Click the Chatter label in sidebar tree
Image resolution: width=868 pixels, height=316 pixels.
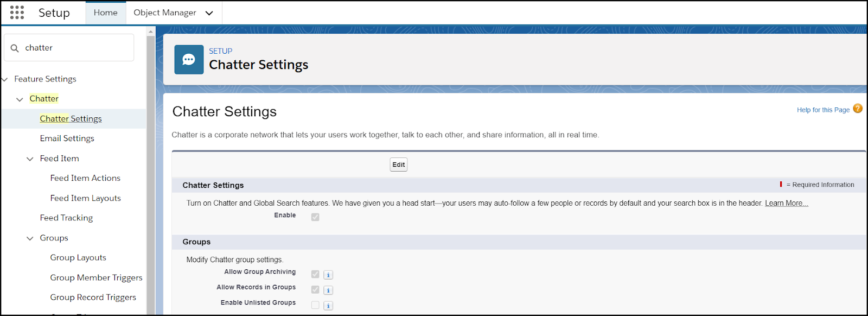(x=44, y=99)
